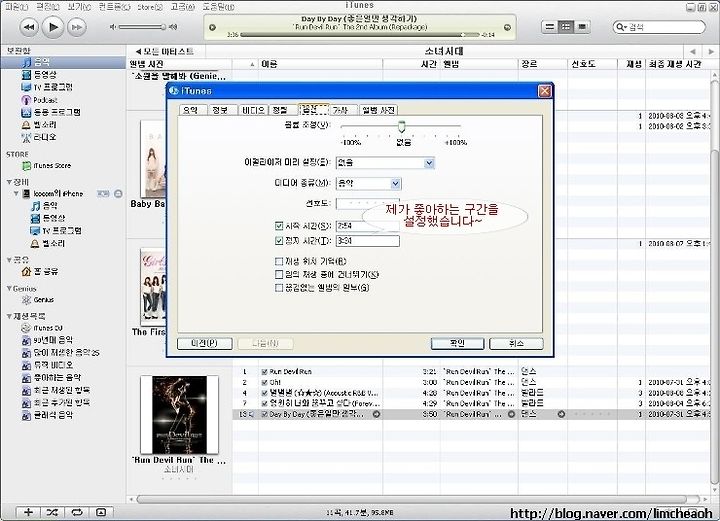Click the song playback progress bar

(x=360, y=35)
